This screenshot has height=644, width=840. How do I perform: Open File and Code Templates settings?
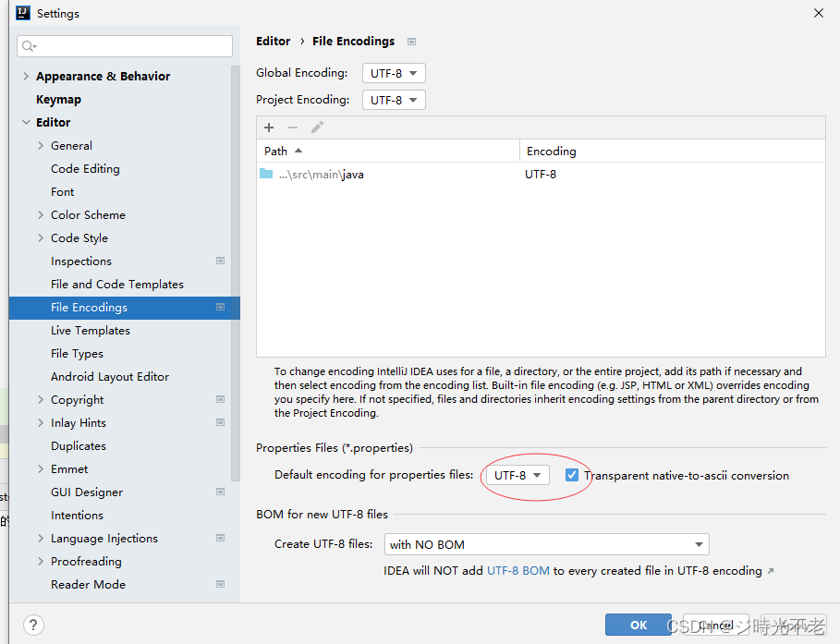point(116,284)
